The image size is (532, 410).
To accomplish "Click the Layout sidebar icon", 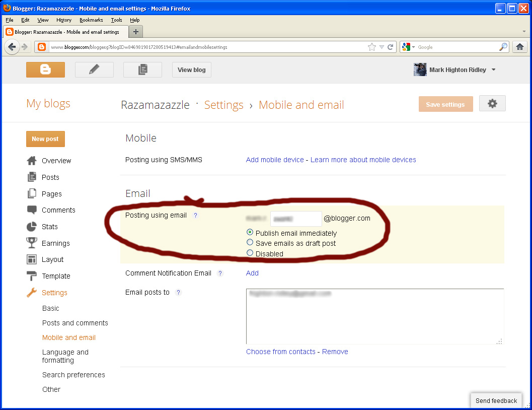I will 32,259.
